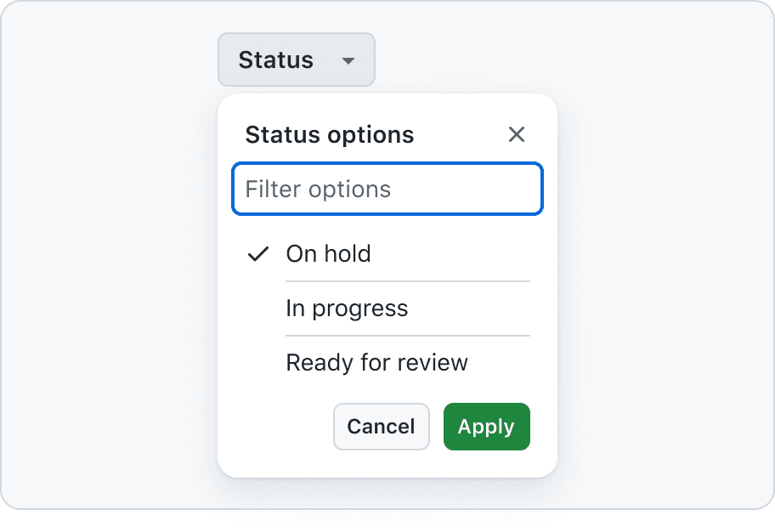Click empty check area left of In progress
The height and width of the screenshot is (532, 775).
(258, 308)
